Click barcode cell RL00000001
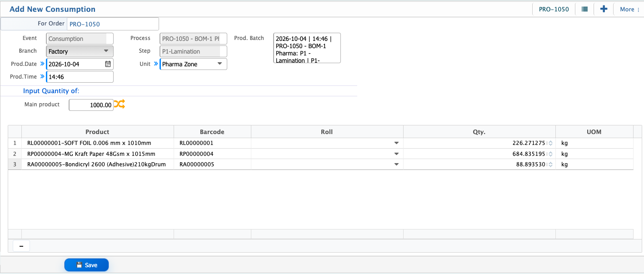The image size is (644, 274). pos(213,143)
